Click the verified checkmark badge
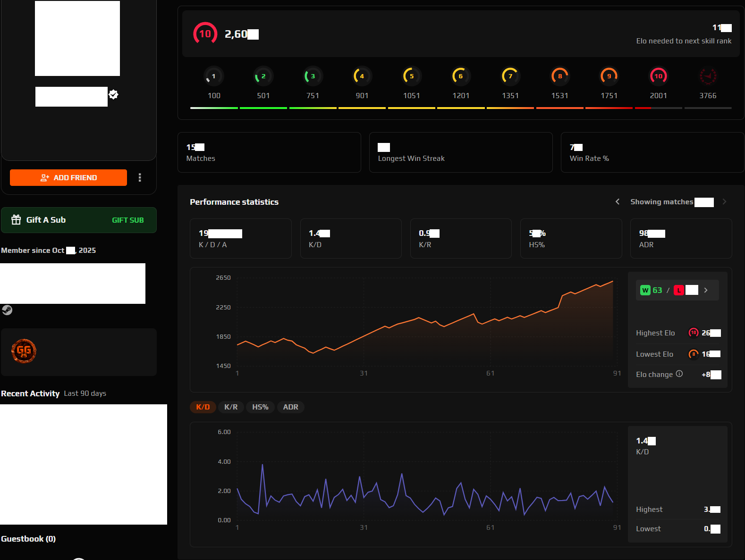 click(113, 94)
